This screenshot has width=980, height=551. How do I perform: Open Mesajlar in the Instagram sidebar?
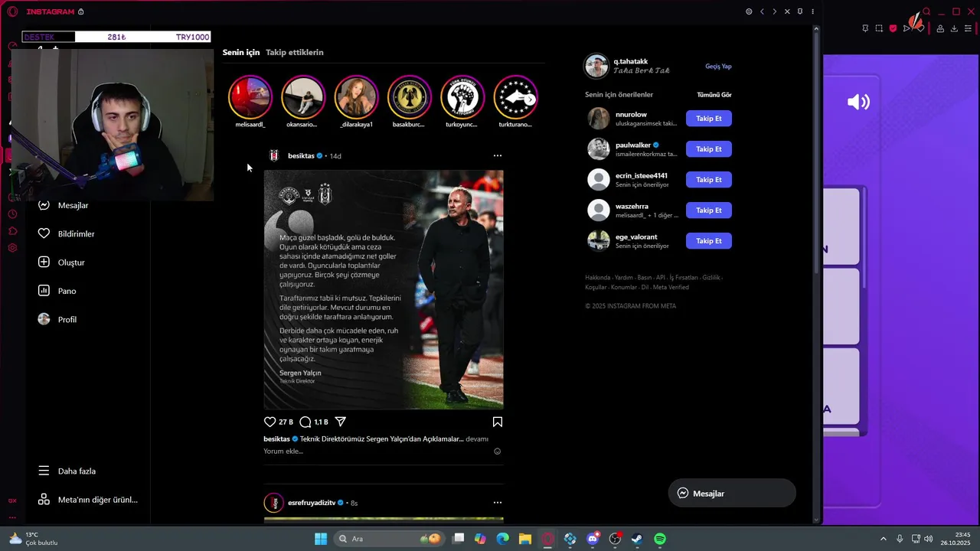point(65,205)
